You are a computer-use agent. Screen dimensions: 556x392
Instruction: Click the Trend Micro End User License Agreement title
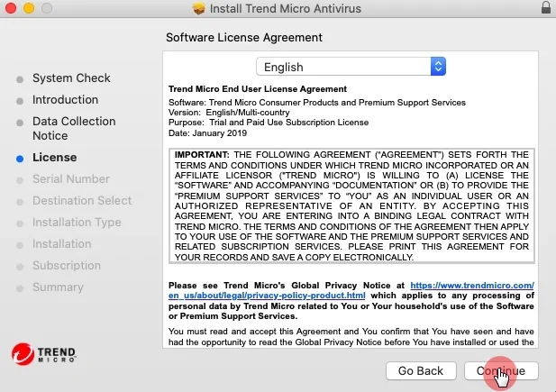pyautogui.click(x=258, y=88)
